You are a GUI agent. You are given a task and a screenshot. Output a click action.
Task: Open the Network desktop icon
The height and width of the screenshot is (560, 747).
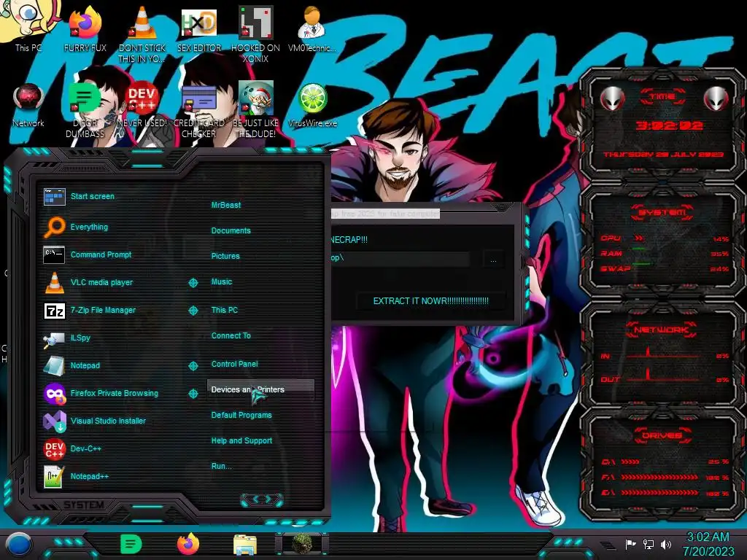(28, 105)
